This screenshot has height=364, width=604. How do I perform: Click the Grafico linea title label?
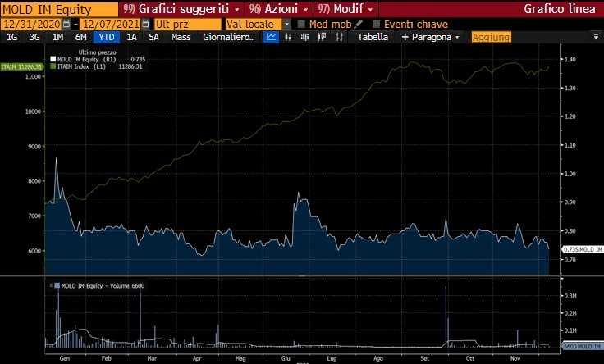tap(560, 9)
